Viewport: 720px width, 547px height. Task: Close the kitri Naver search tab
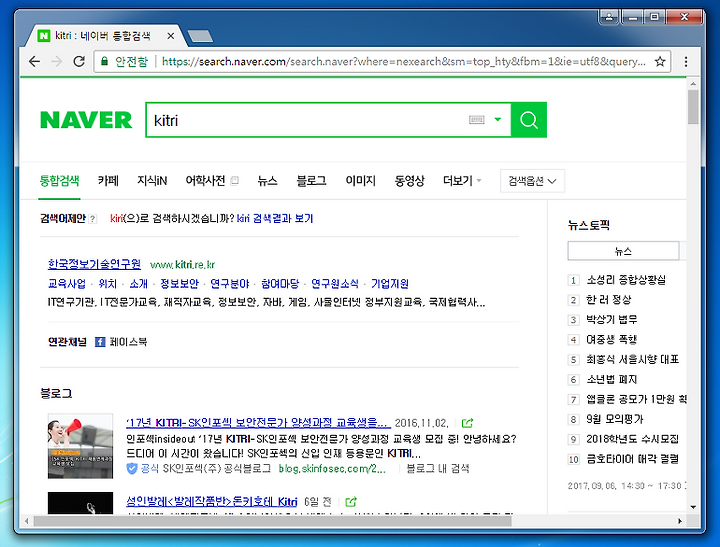(170, 35)
